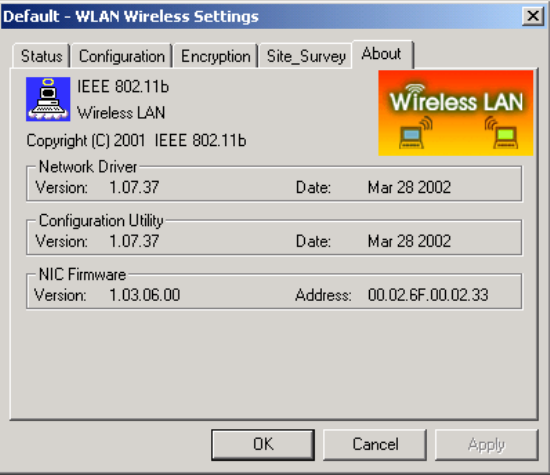Click the NIC Firmware group label
The height and width of the screenshot is (475, 550).
(x=82, y=274)
